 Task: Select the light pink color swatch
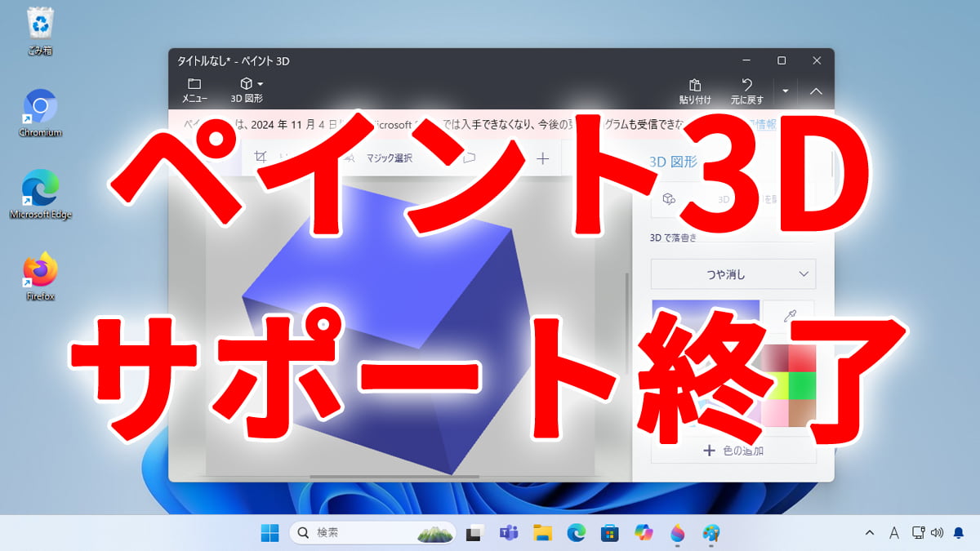[x=774, y=413]
